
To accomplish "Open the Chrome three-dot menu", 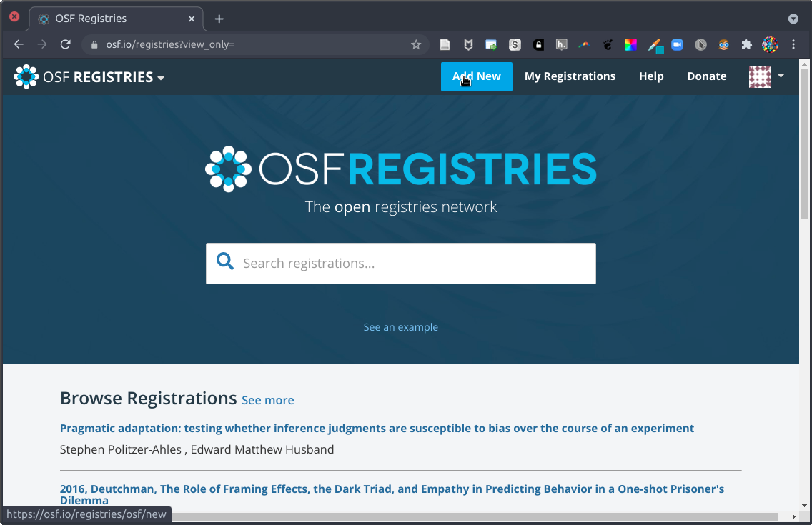I will coord(793,44).
